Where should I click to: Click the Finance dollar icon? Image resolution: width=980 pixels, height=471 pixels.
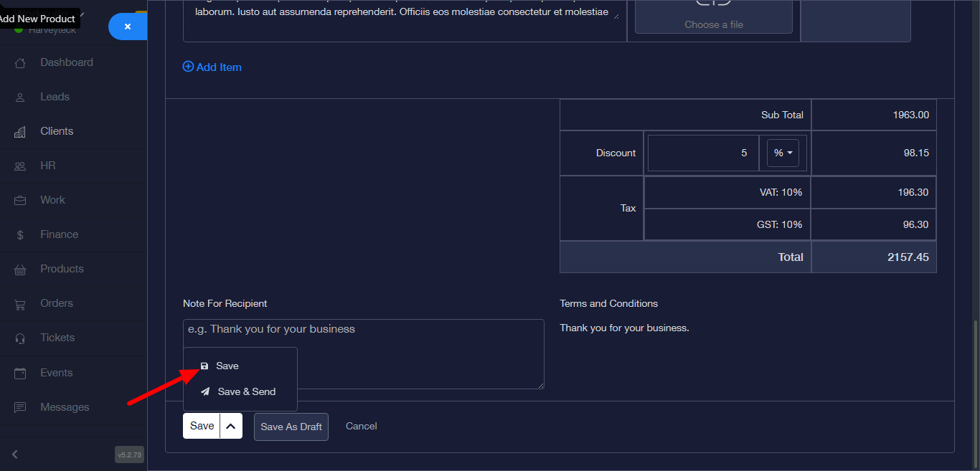[20, 235]
